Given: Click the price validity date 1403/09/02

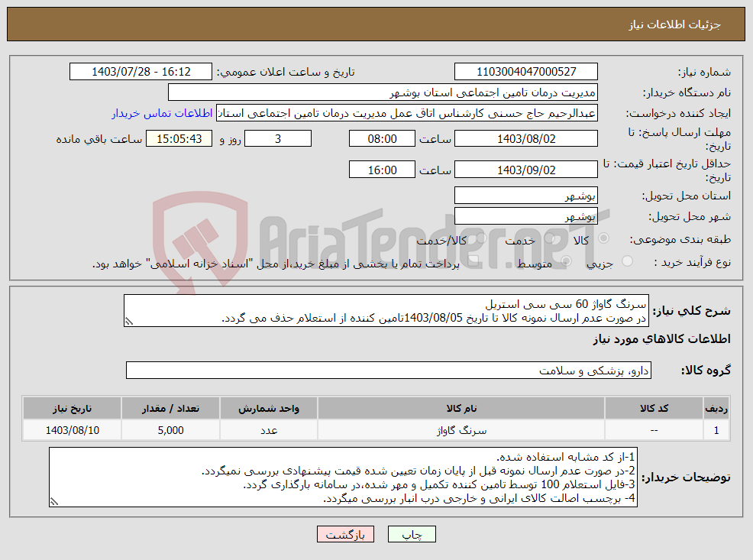Looking at the screenshot, I should [526, 170].
